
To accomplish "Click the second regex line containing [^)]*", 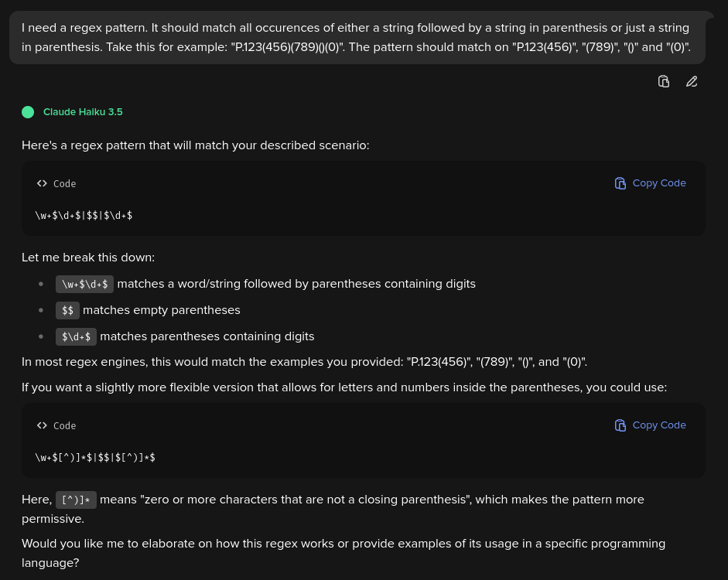I will point(95,458).
